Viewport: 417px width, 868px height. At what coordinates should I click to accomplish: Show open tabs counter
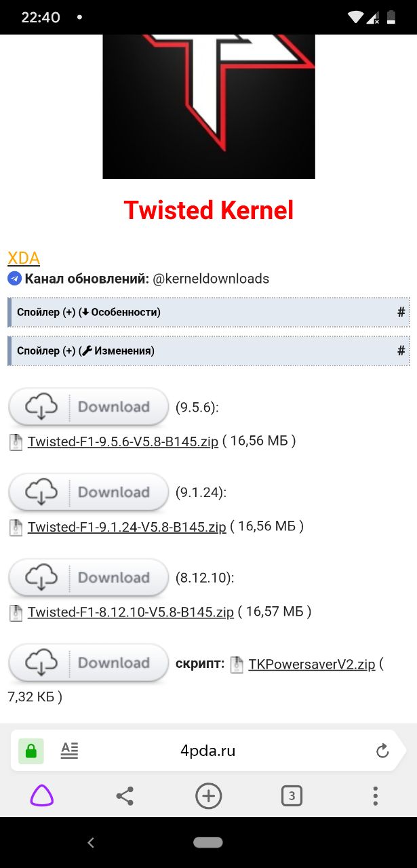point(292,795)
